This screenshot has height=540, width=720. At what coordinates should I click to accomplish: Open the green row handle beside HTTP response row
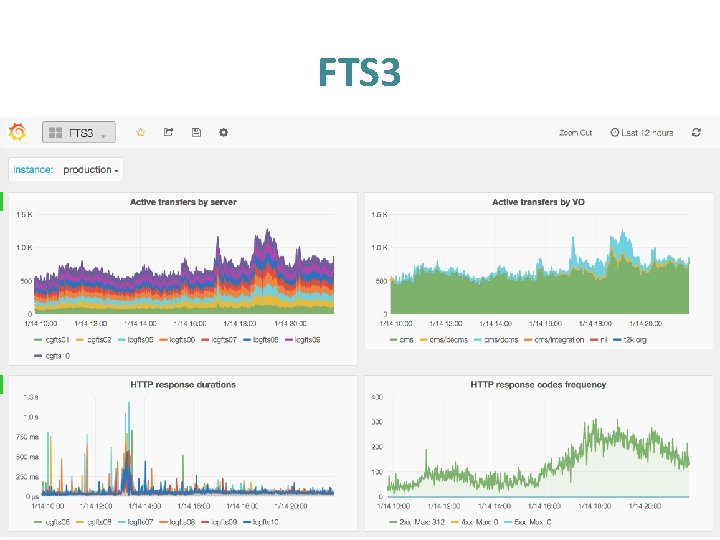pyautogui.click(x=1, y=384)
